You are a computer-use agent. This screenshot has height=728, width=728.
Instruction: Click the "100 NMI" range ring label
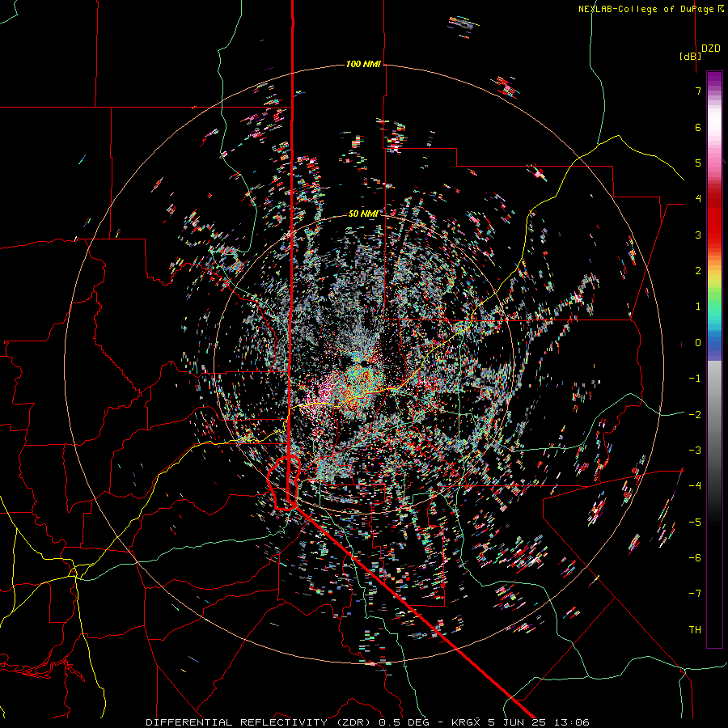(363, 64)
